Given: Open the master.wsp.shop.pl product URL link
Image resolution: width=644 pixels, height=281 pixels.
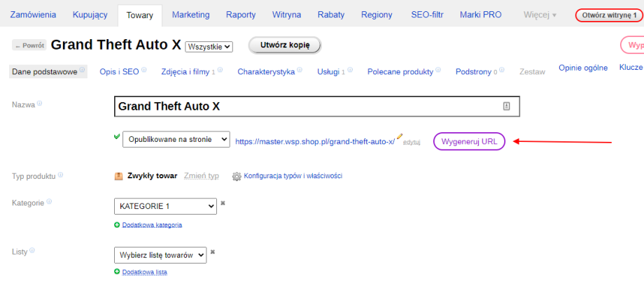Looking at the screenshot, I should click(x=315, y=141).
